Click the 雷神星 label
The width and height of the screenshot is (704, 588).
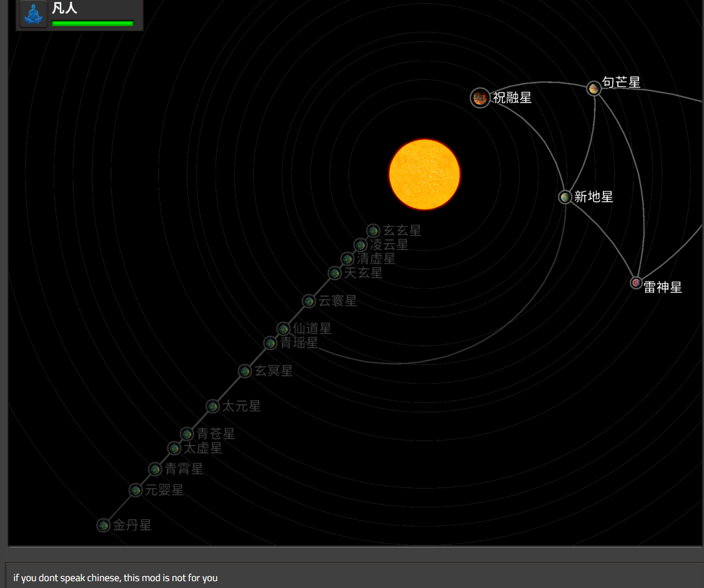(x=663, y=287)
